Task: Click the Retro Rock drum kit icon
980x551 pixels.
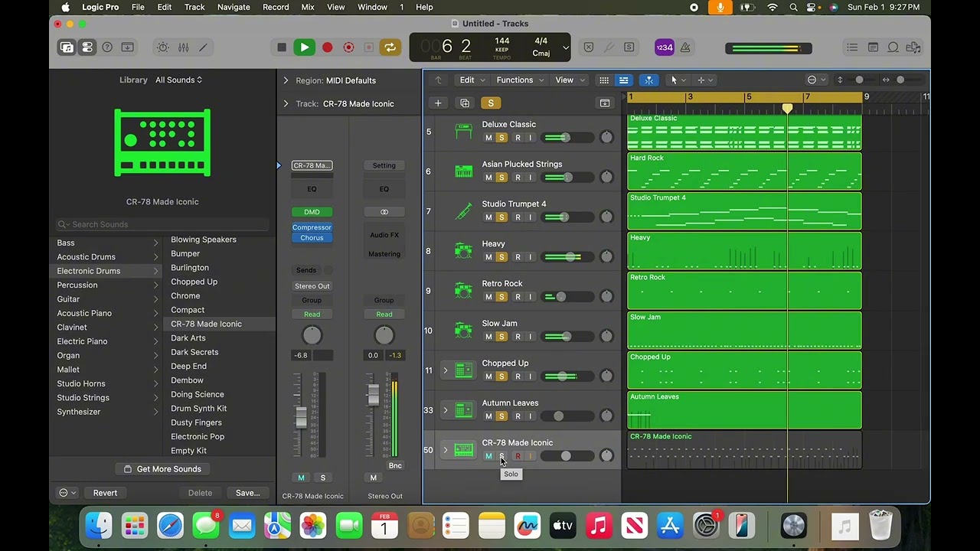Action: pyautogui.click(x=463, y=291)
